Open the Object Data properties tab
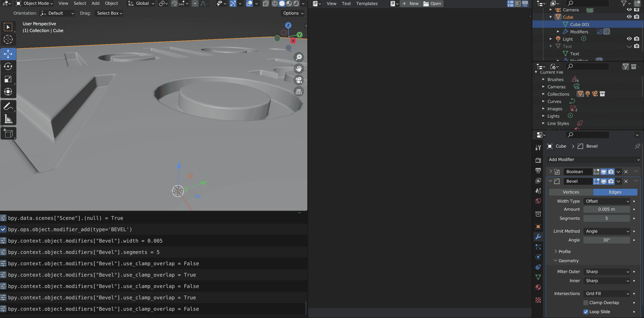Viewport: 644px width, 318px height. (538, 277)
